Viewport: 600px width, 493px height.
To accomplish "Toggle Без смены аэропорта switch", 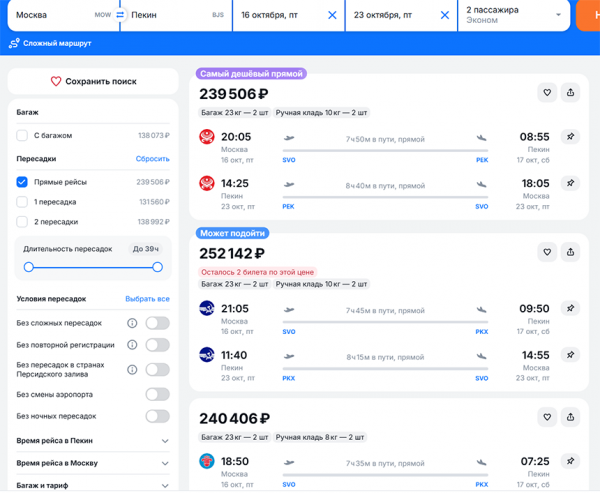I will 157,394.
